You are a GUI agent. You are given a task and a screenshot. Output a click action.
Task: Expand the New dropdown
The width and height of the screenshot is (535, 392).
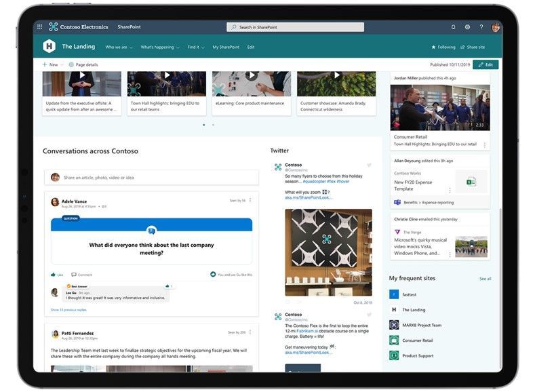53,64
